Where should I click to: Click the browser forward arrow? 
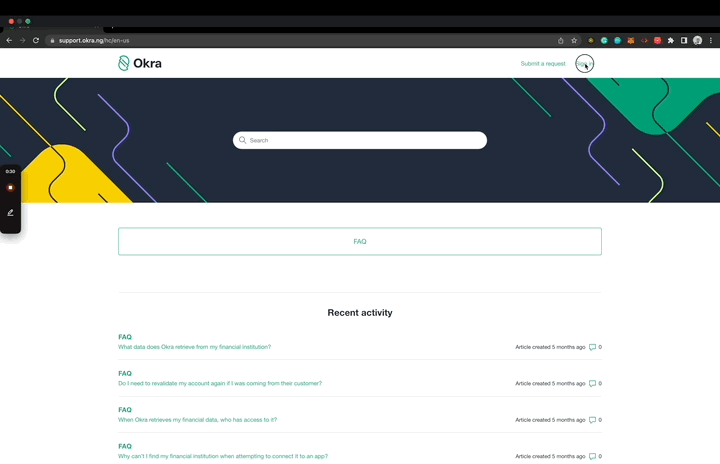(x=22, y=40)
